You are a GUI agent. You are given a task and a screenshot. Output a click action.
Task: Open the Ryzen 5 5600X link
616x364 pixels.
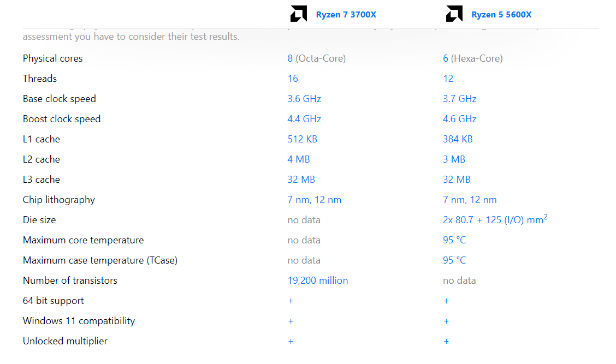click(x=501, y=15)
